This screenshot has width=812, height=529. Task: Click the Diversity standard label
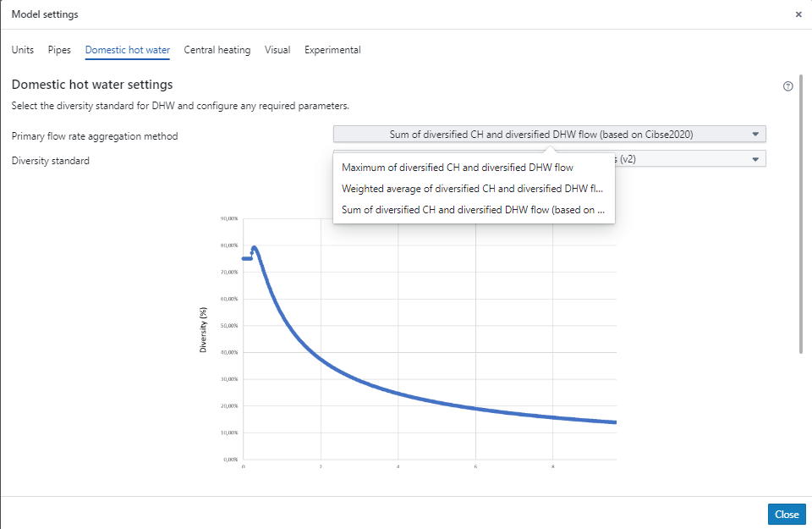(51, 160)
